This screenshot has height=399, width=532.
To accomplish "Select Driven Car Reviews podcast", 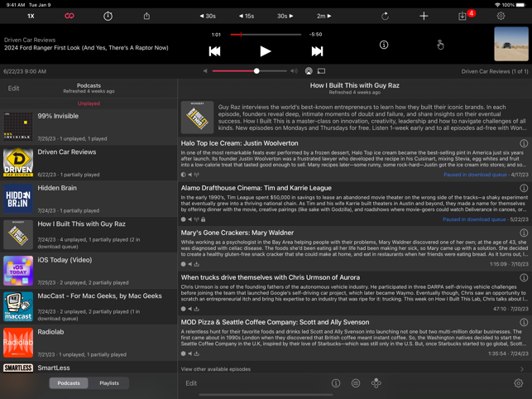I will tap(89, 163).
